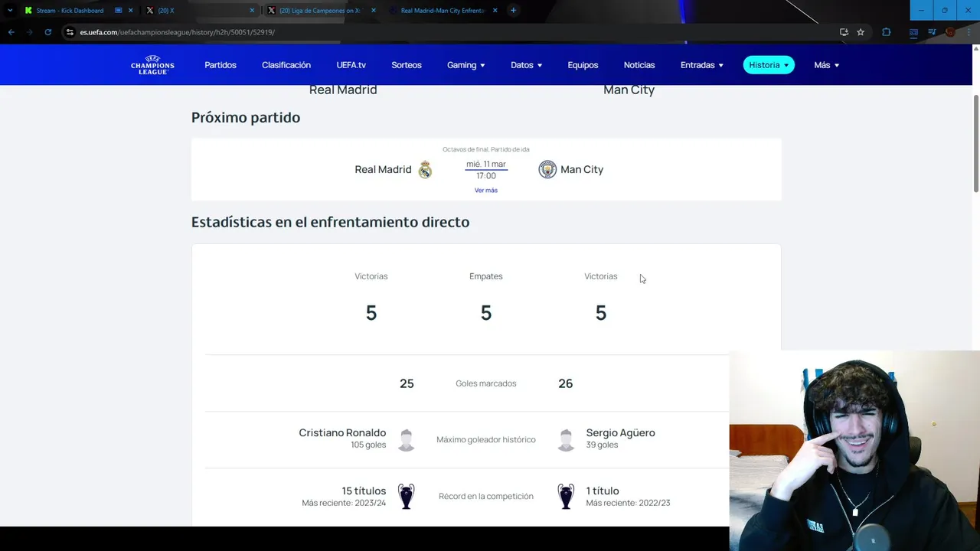The image size is (980, 551).
Task: Open the Equipos nav item
Action: [583, 65]
